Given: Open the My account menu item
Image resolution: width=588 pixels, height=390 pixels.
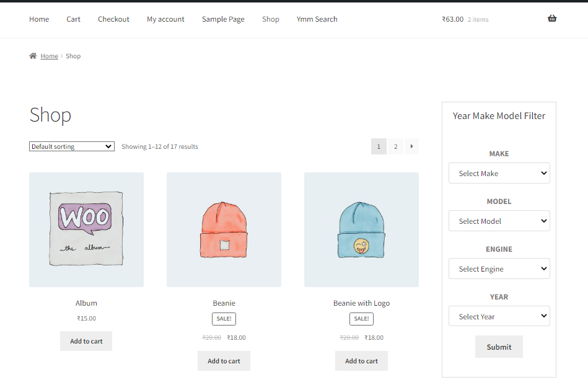Looking at the screenshot, I should [x=165, y=19].
